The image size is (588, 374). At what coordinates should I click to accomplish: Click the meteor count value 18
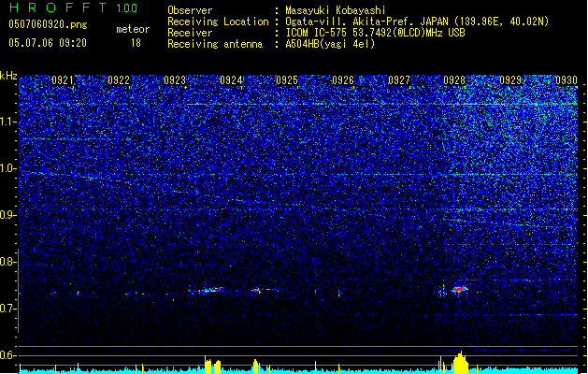click(x=136, y=43)
